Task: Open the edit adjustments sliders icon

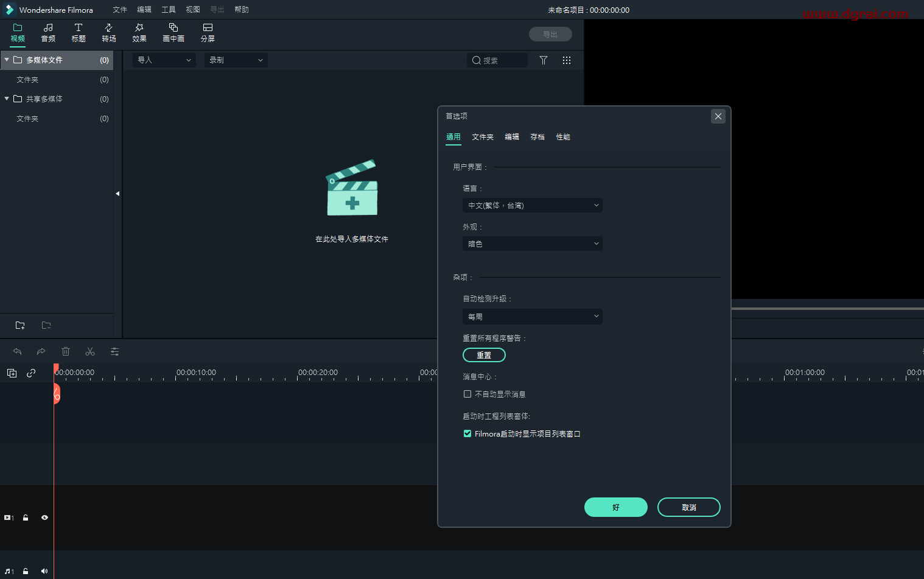Action: pyautogui.click(x=114, y=351)
